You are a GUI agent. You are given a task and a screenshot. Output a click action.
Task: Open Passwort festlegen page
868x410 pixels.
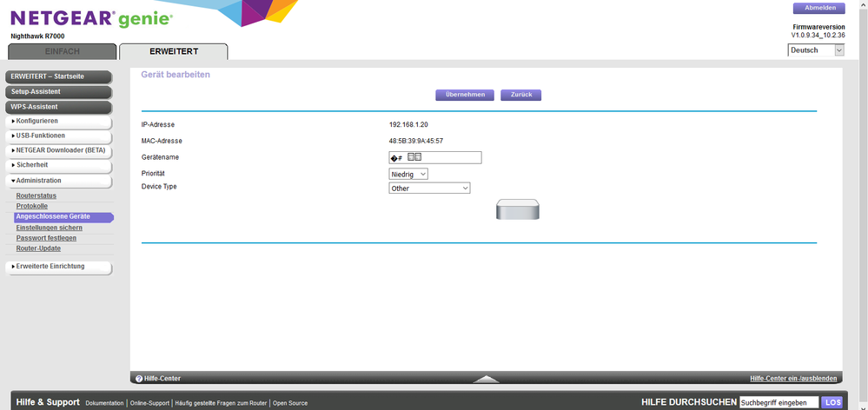point(46,238)
